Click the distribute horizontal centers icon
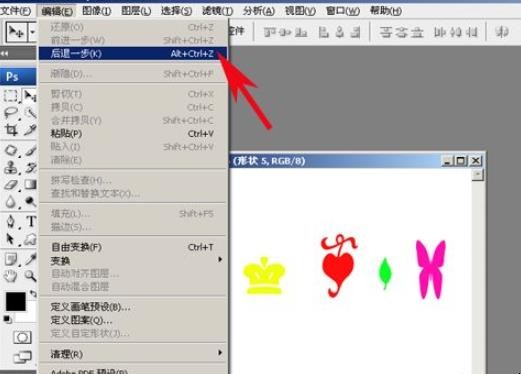 (x=456, y=32)
